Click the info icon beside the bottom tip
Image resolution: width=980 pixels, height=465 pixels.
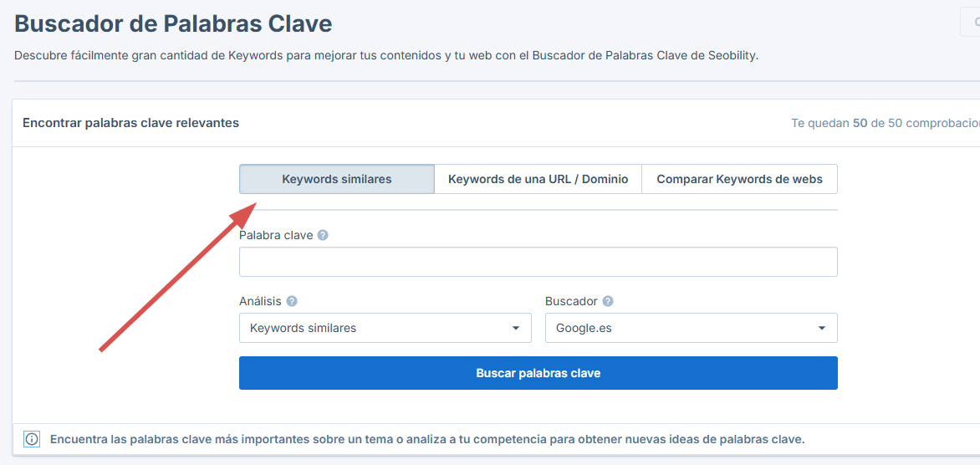pyautogui.click(x=32, y=439)
